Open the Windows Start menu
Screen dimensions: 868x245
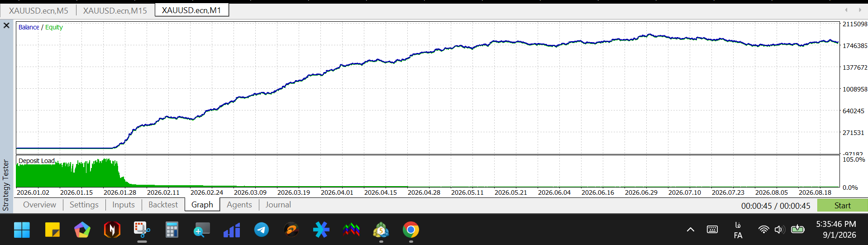pyautogui.click(x=22, y=230)
